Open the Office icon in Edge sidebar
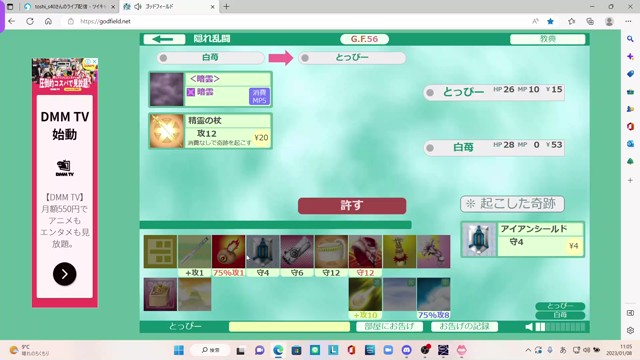Screen dimensions: 640x360 (630, 126)
